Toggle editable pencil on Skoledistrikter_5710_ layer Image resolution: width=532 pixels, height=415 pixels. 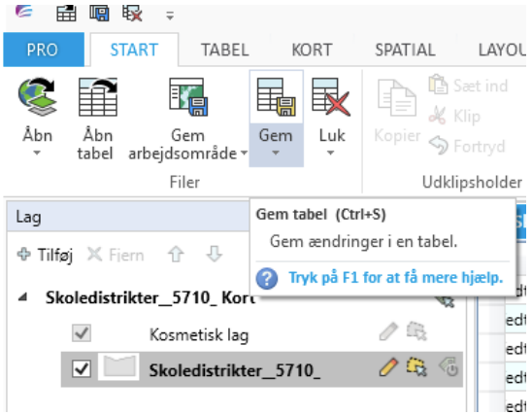tap(388, 367)
